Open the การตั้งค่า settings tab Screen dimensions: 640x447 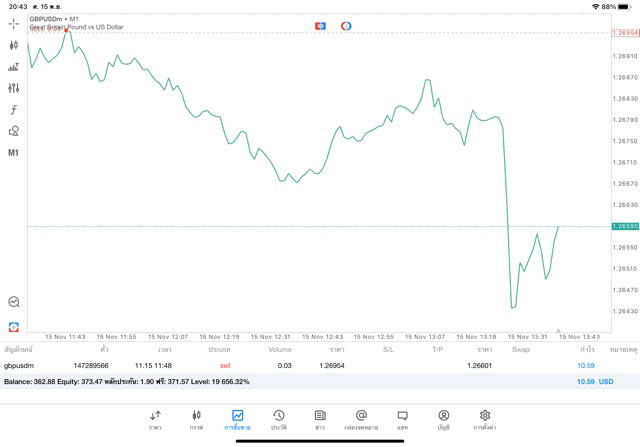point(485,419)
